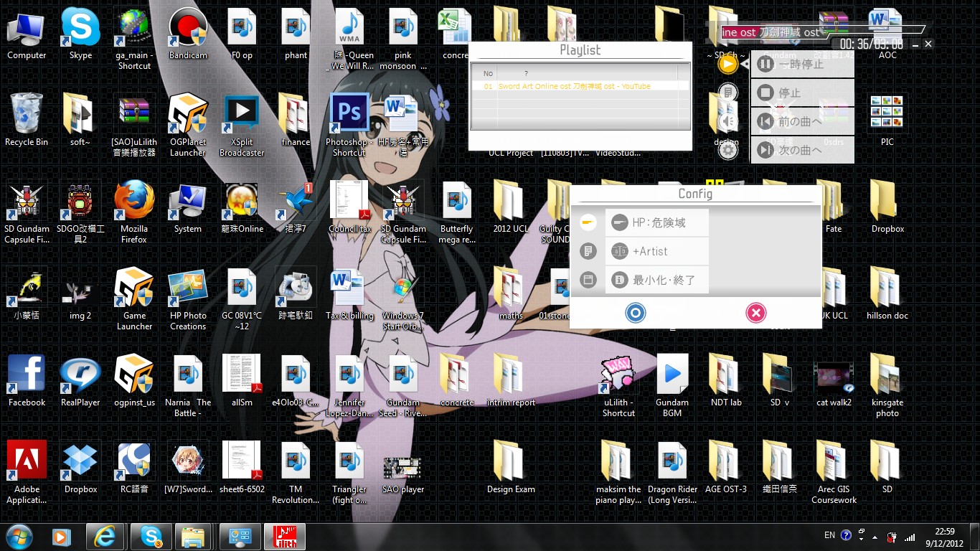This screenshot has height=551, width=980.
Task: Select the [SAO]uLilith WinRAR archive icon
Action: pyautogui.click(x=134, y=126)
